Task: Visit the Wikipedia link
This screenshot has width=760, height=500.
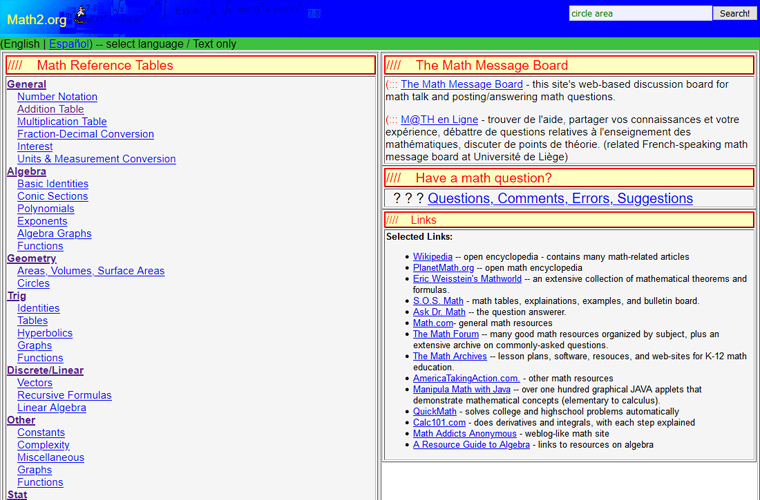Action: (432, 257)
